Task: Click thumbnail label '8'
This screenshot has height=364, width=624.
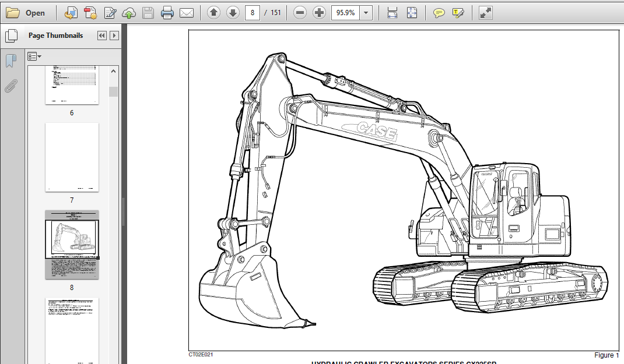Action: (72, 288)
